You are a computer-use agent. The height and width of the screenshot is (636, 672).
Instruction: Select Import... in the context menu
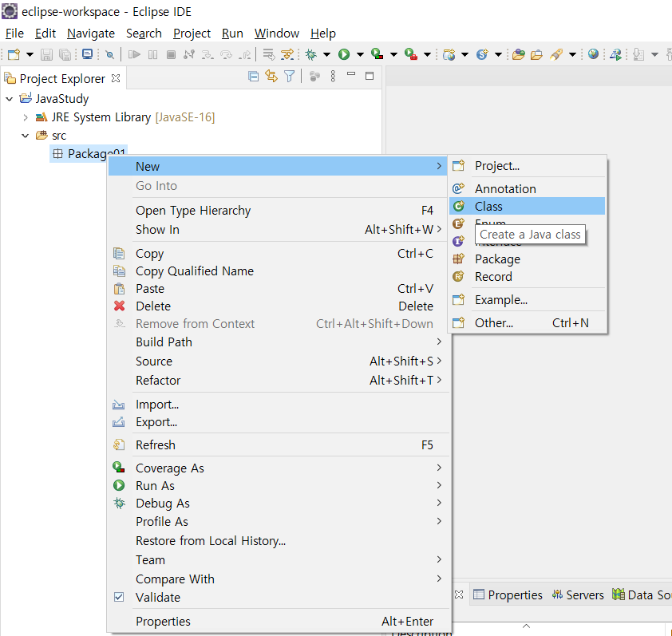[x=279, y=404]
